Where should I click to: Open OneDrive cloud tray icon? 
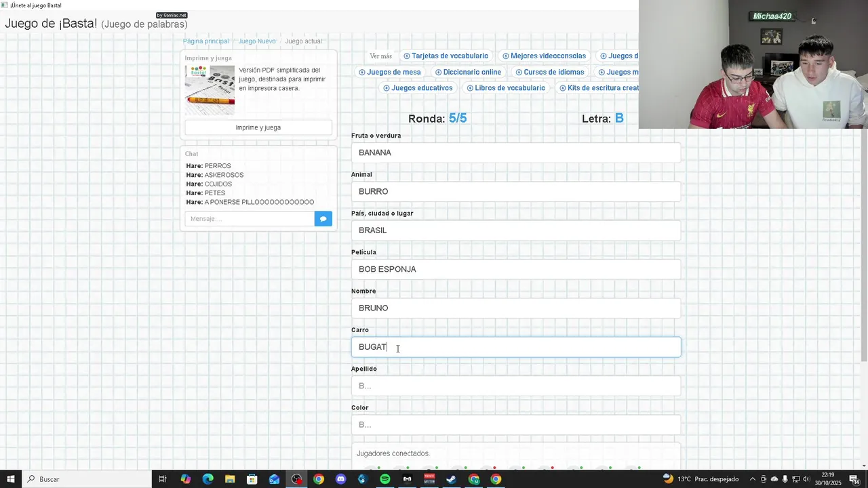[774, 479]
